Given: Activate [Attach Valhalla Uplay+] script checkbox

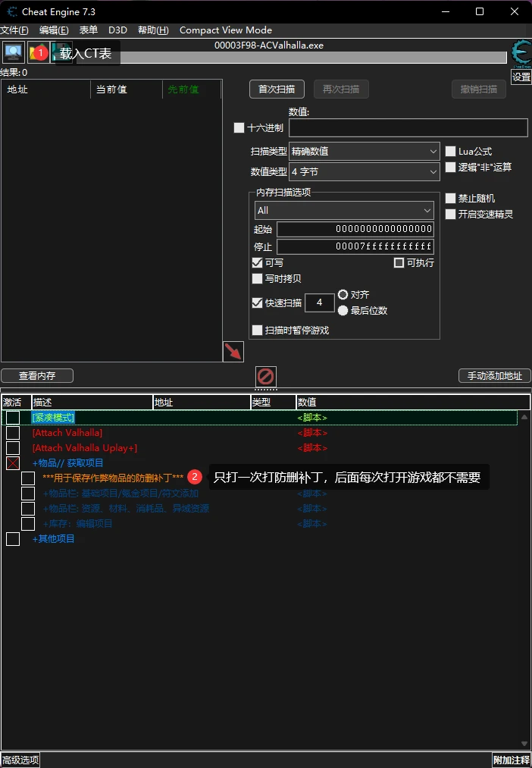Looking at the screenshot, I should [13, 448].
